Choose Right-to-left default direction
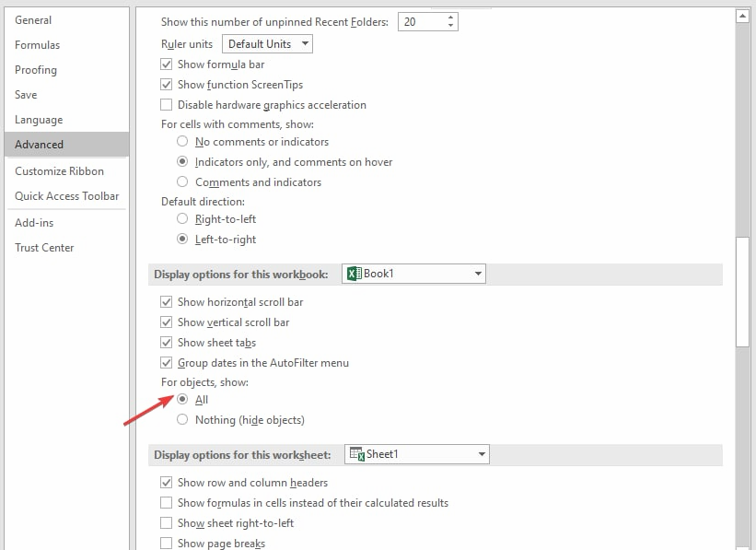Image resolution: width=756 pixels, height=550 pixels. tap(182, 219)
